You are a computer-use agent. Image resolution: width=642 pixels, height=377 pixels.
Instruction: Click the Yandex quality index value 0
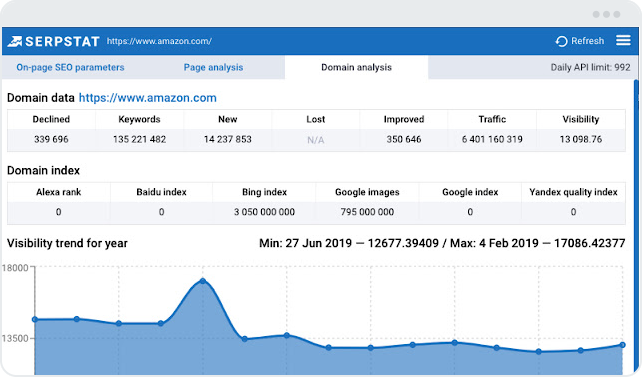[573, 212]
